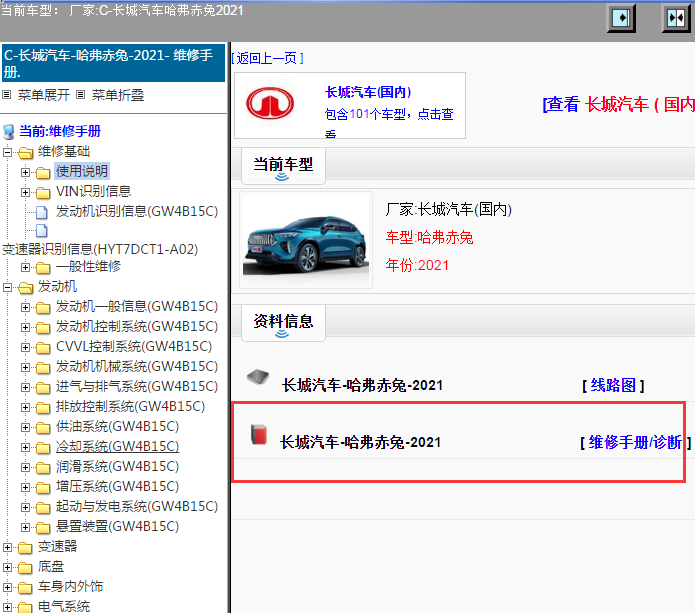This screenshot has width=695, height=613.
Task: Expand the 一般性维修 node
Action: pos(25,267)
